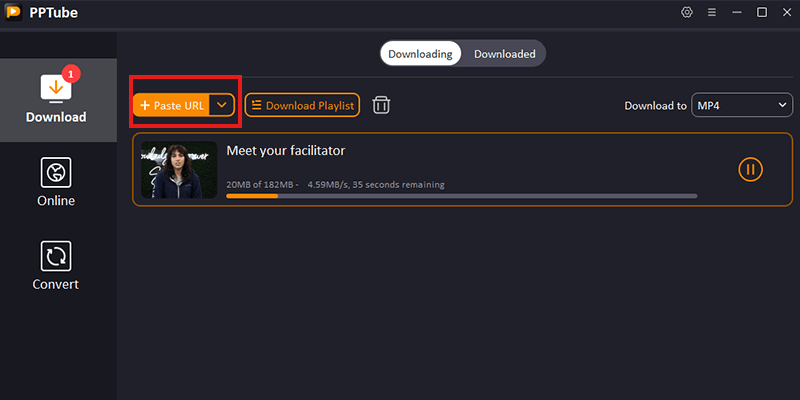
Task: Click the download progress bar
Action: (x=461, y=196)
